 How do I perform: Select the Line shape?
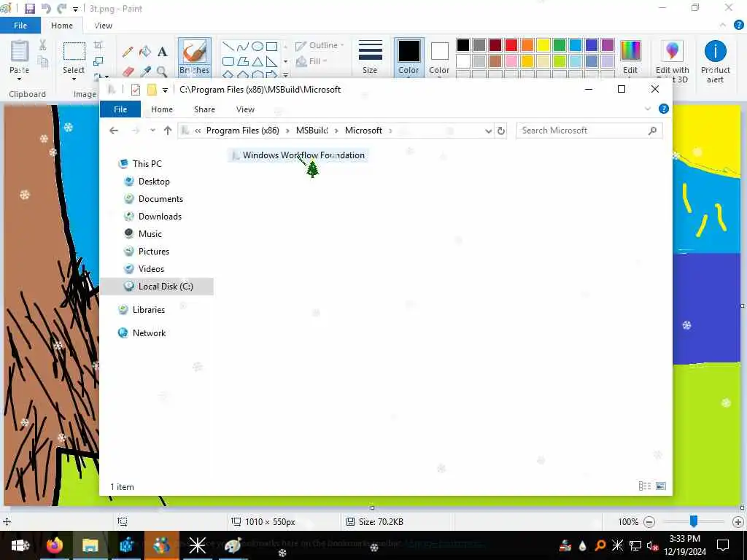(228, 46)
